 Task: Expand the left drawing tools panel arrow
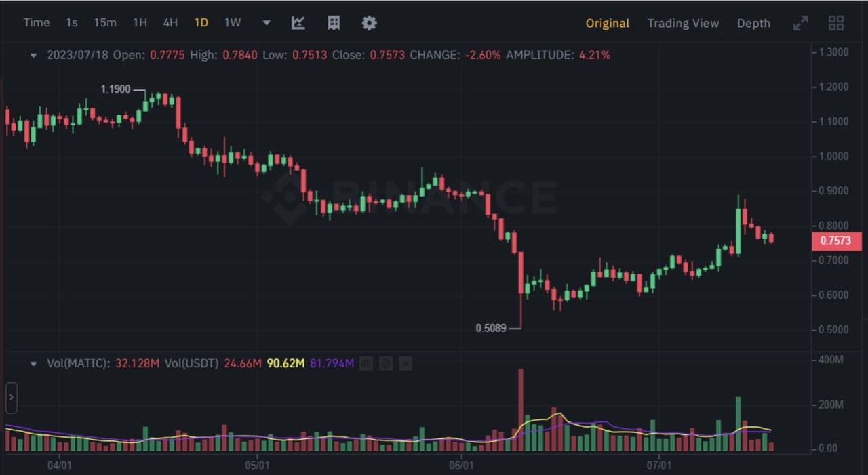(12, 397)
